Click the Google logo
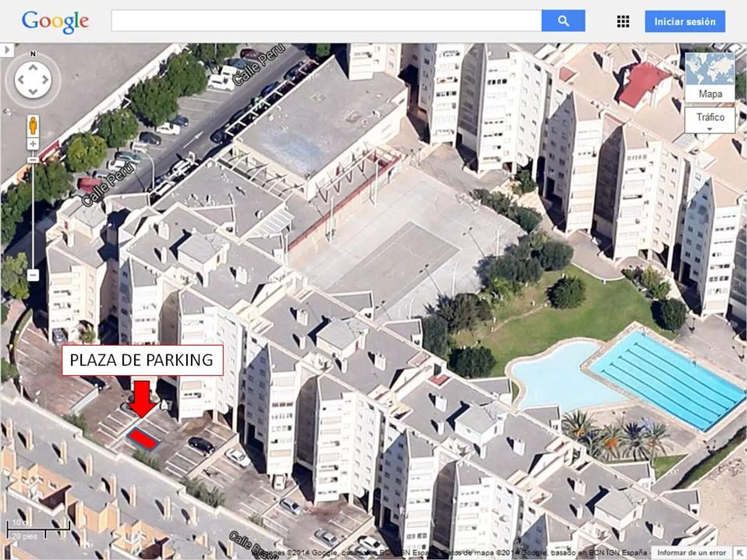The height and width of the screenshot is (560, 747). [55, 21]
